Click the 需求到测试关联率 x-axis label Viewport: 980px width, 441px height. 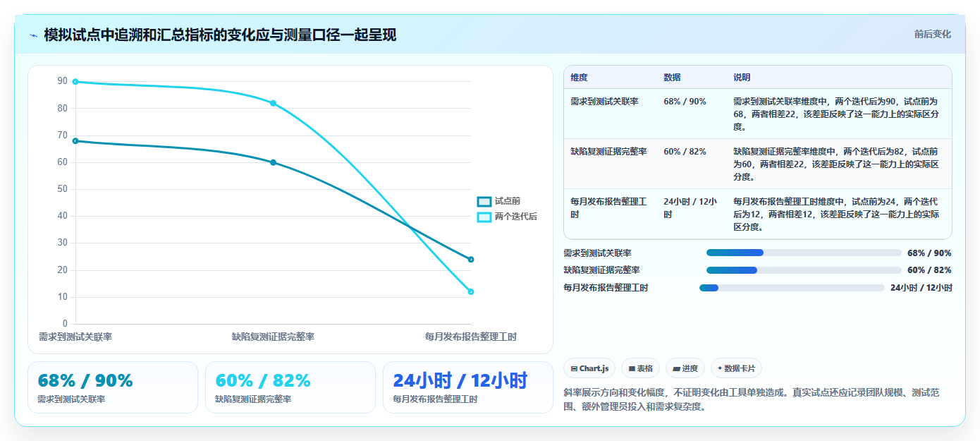click(75, 337)
